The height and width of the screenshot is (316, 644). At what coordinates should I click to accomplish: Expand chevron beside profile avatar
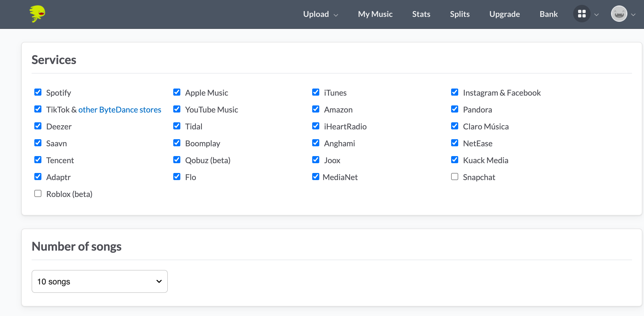[633, 15]
